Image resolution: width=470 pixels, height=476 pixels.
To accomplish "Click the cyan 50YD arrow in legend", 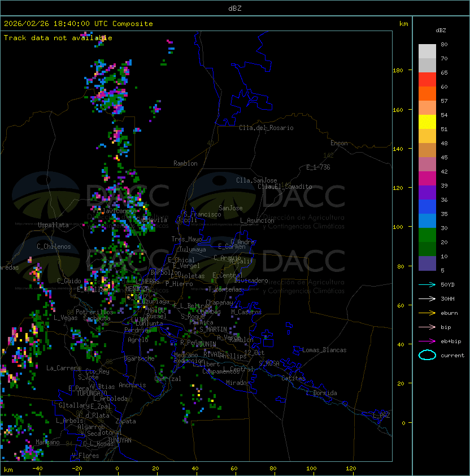I will (x=427, y=284).
